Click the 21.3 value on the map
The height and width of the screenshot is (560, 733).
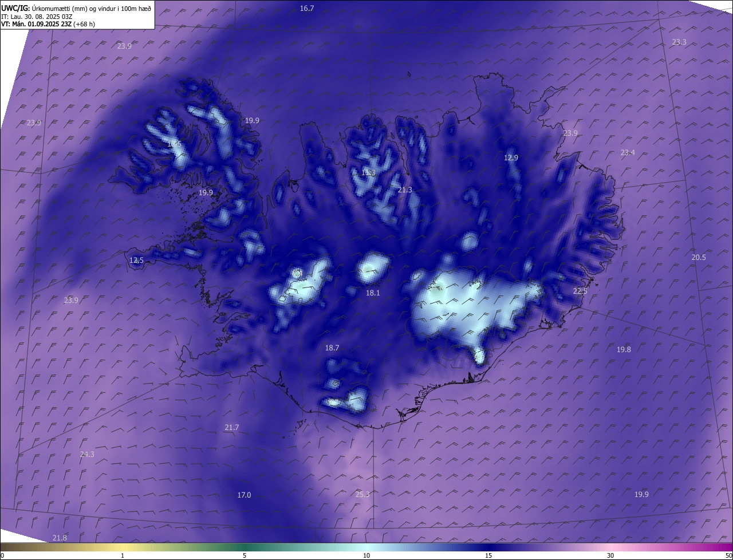[405, 190]
